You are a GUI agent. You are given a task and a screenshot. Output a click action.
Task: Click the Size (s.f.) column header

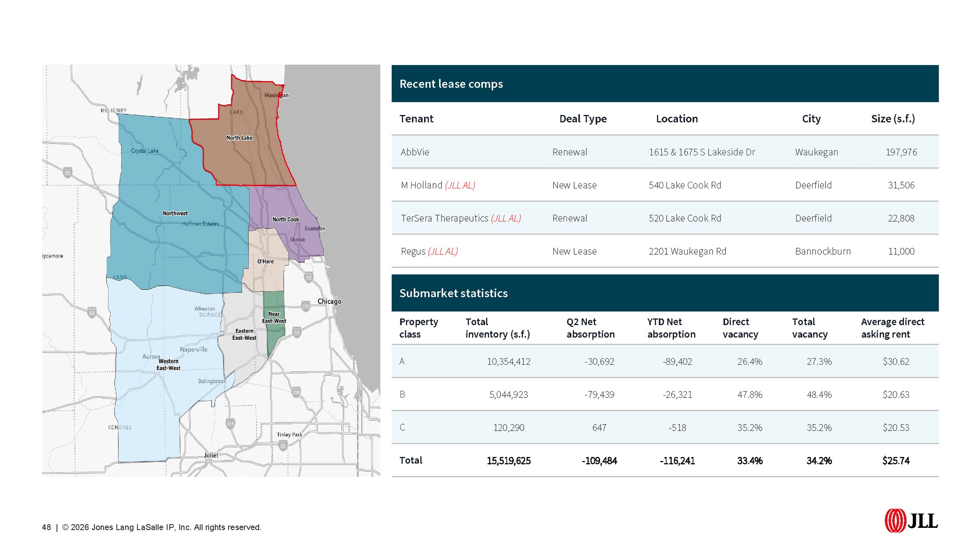point(893,118)
